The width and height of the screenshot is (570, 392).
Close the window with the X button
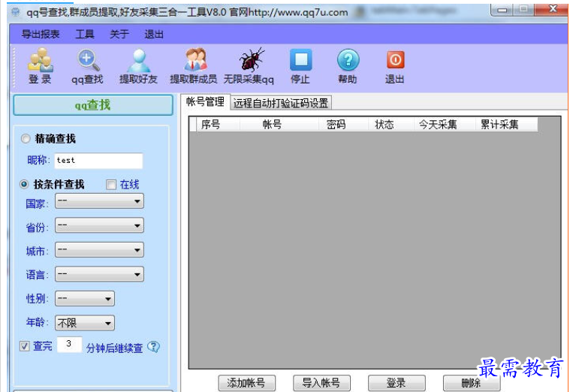tap(552, 10)
